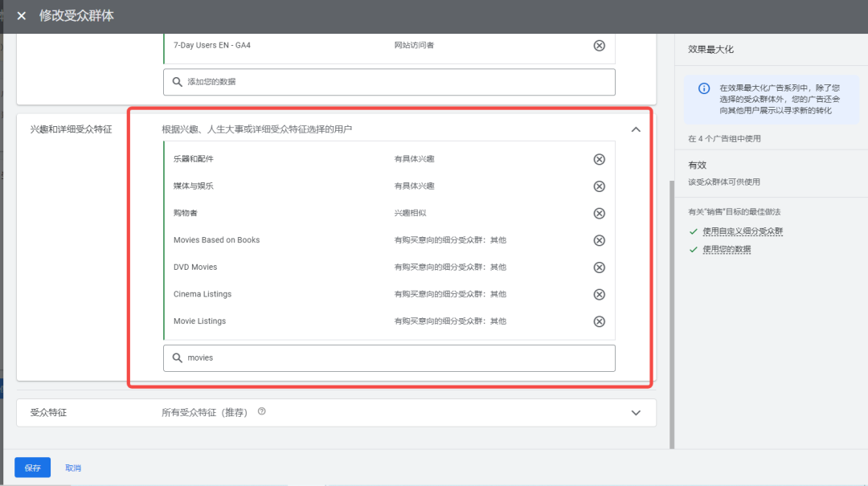The image size is (868, 486).
Task: Click the 购物者 row label
Action: pos(186,214)
